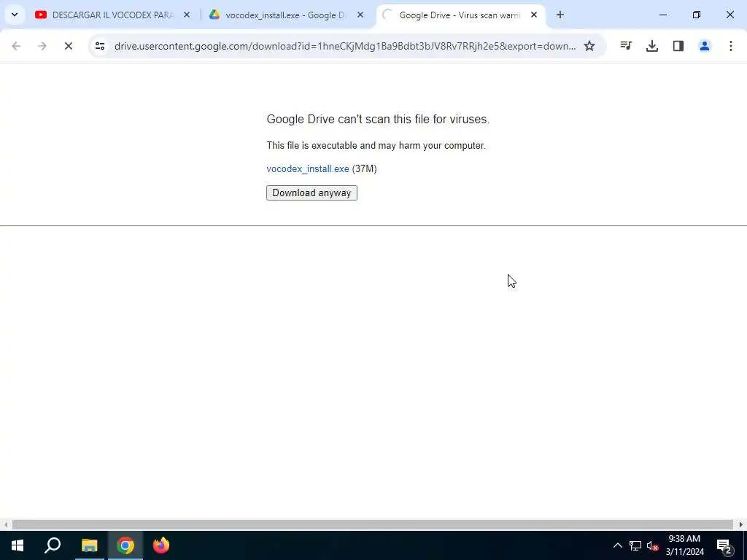The height and width of the screenshot is (560, 747).
Task: Close the Virus scan warning tab
Action: (534, 15)
